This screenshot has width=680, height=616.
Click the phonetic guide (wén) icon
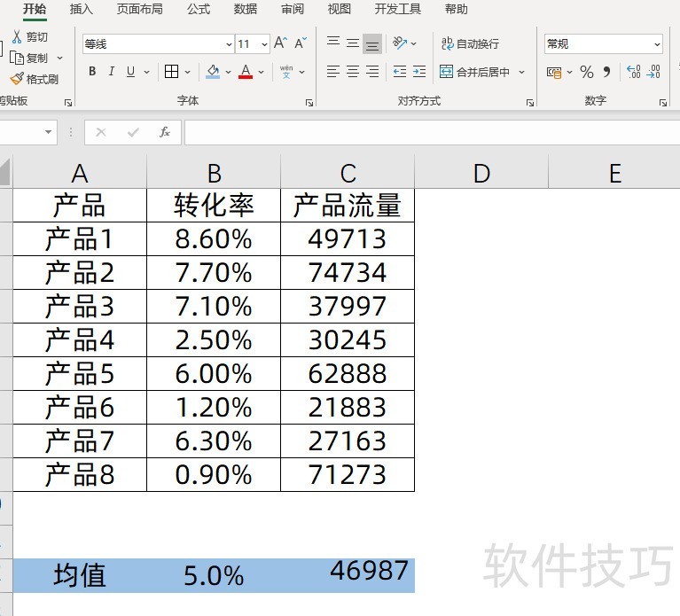tap(286, 71)
